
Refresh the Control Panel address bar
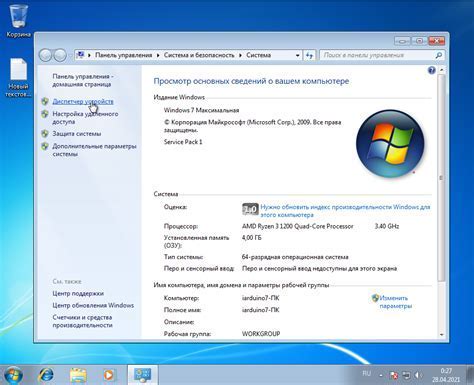(310, 55)
